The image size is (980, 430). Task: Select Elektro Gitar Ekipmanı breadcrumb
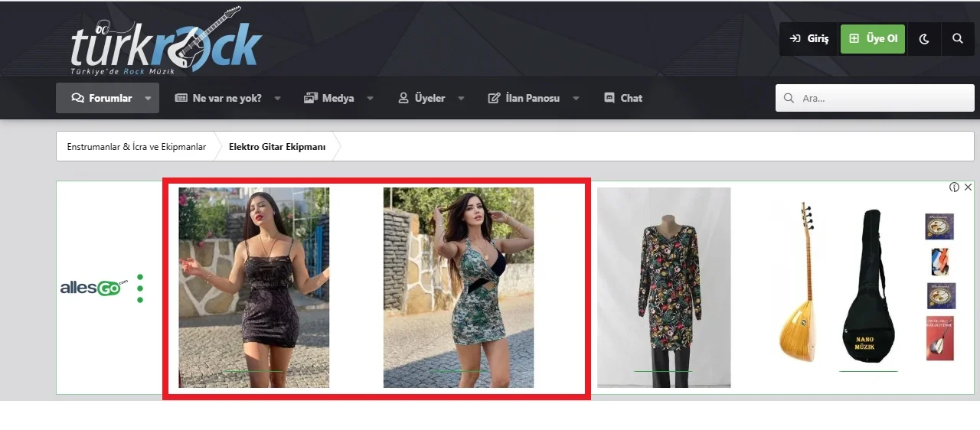pos(277,147)
